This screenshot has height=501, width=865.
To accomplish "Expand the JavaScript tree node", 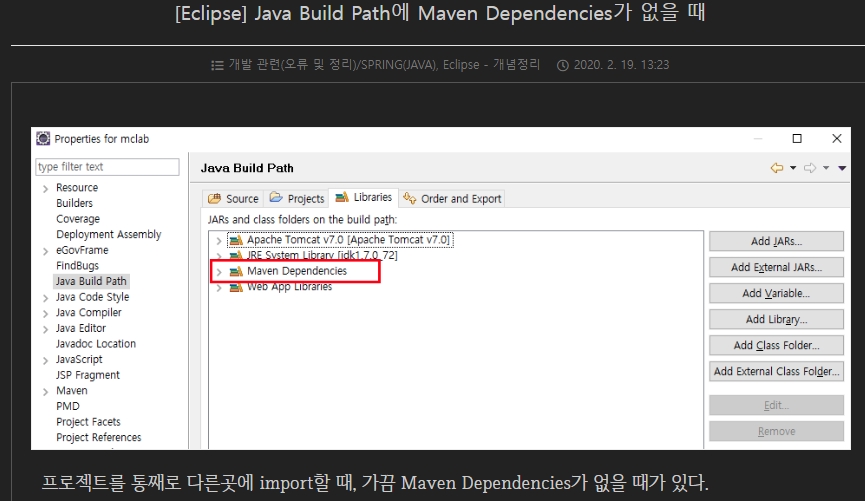I will point(45,360).
